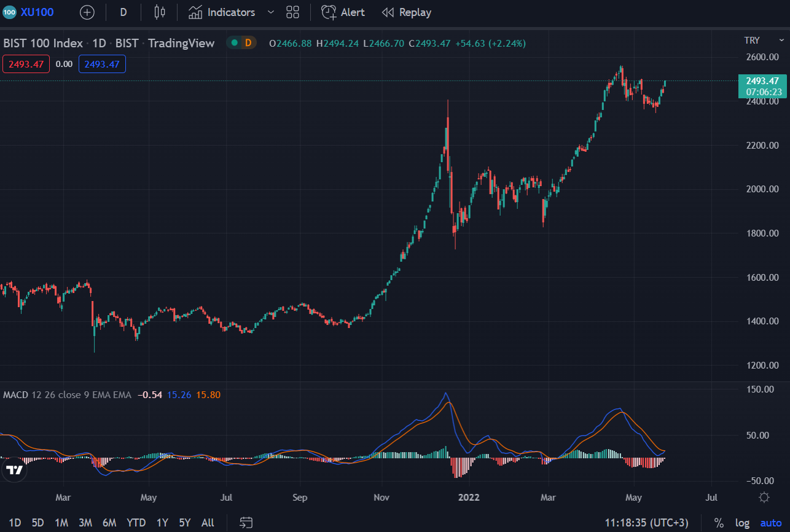Select the BIST 100 Index legend title
Viewport: 790px width, 532px height.
(x=43, y=43)
